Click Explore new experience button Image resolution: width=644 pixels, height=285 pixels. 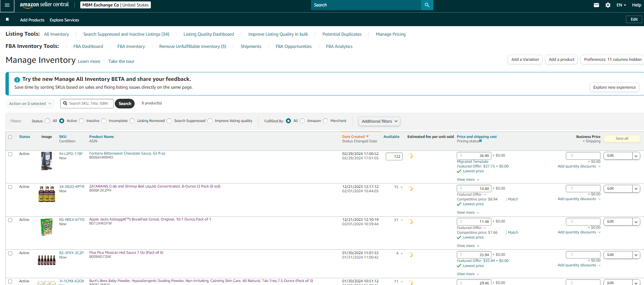click(x=614, y=87)
